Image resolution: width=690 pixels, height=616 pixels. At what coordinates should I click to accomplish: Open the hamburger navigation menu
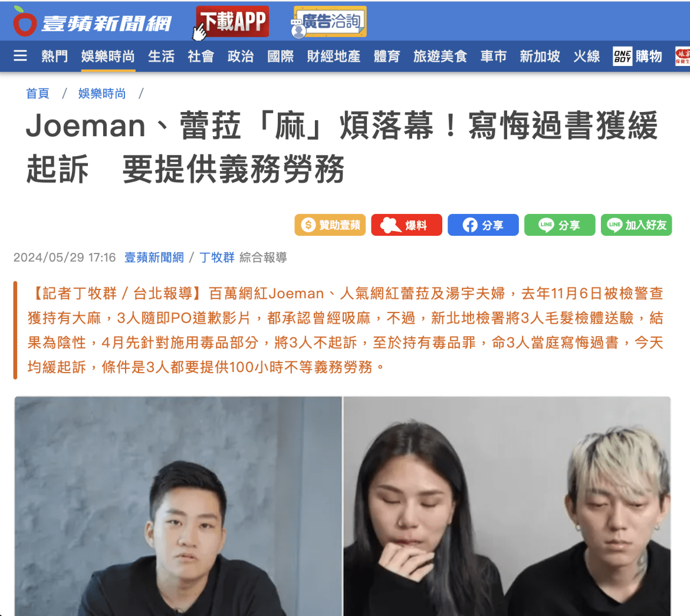click(x=20, y=56)
